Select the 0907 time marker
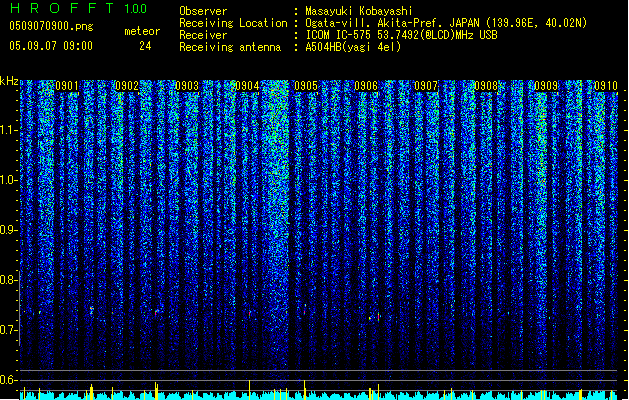The height and width of the screenshot is (400, 629). [x=426, y=86]
